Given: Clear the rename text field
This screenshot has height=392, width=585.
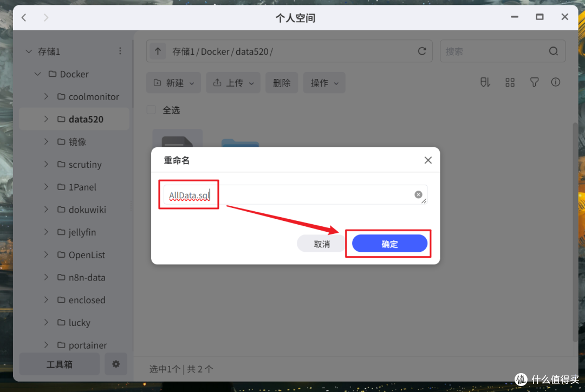Looking at the screenshot, I should click(418, 194).
